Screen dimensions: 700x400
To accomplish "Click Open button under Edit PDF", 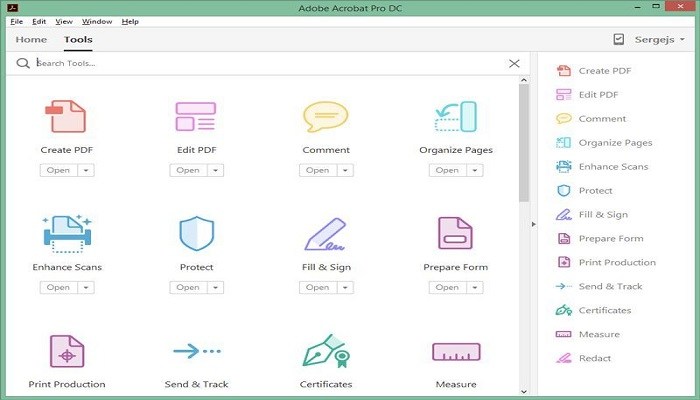I will (188, 170).
